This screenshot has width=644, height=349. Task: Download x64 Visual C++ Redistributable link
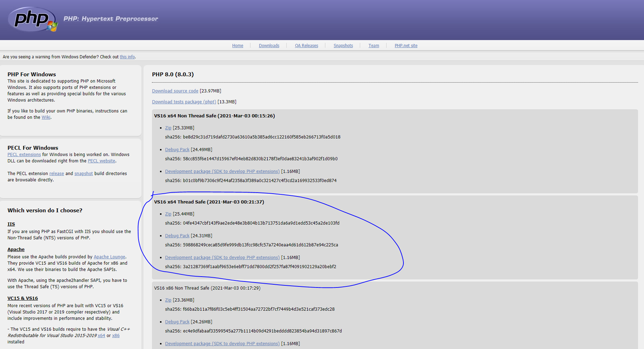101,336
